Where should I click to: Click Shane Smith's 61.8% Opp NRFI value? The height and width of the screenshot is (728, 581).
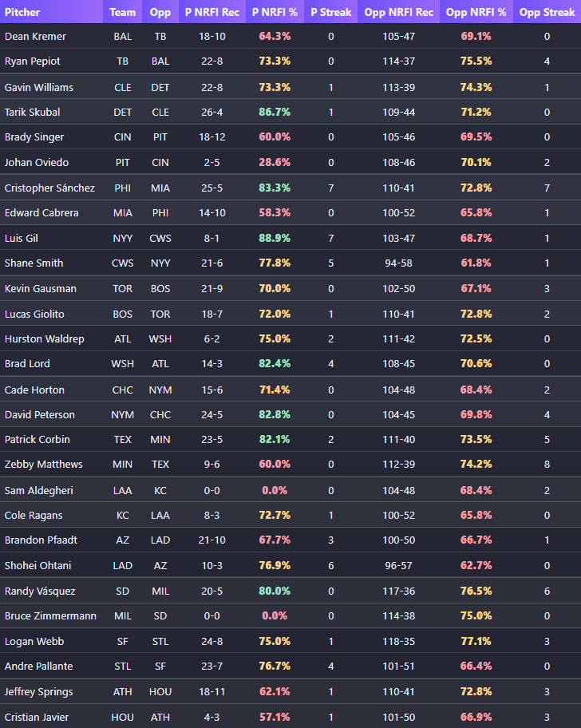click(476, 263)
